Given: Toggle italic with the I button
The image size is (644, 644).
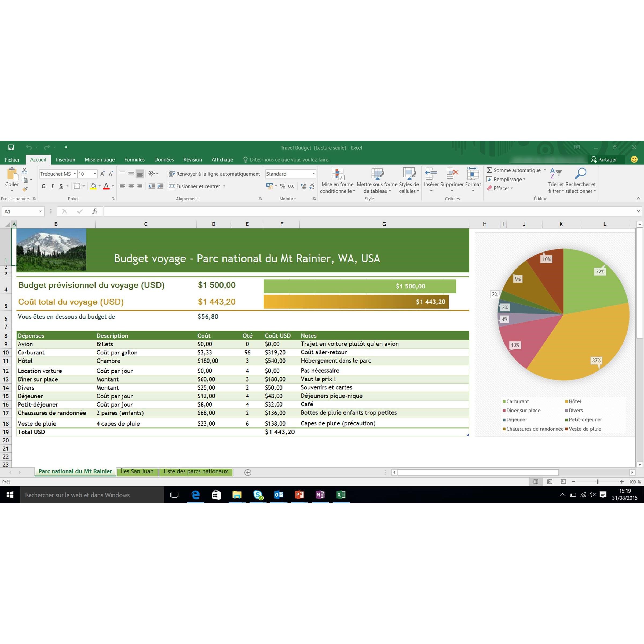Looking at the screenshot, I should [52, 186].
